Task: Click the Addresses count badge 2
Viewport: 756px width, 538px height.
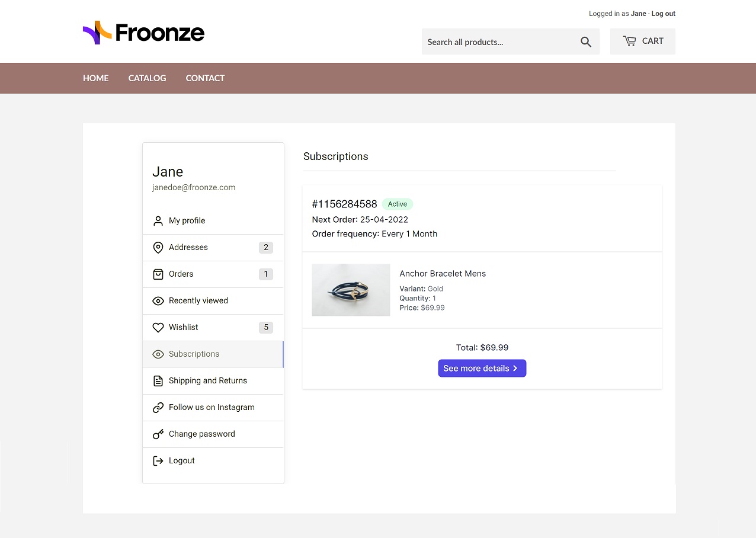Action: pyautogui.click(x=266, y=248)
